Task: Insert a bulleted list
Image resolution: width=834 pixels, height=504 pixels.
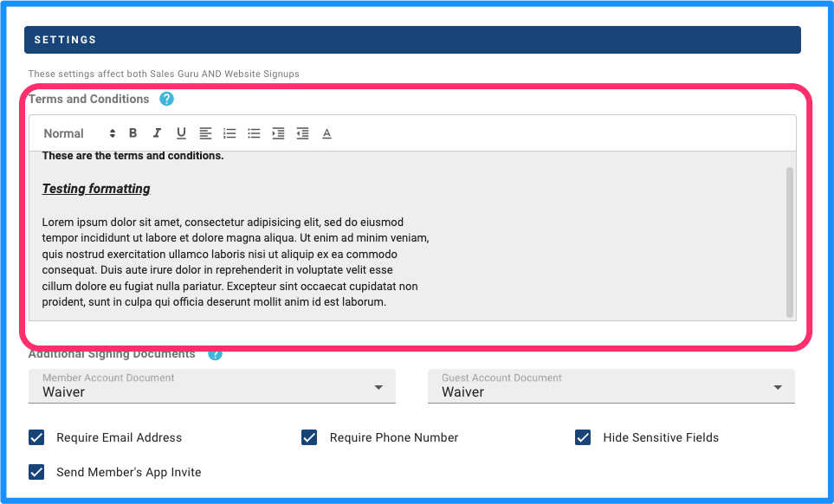Action: point(254,133)
